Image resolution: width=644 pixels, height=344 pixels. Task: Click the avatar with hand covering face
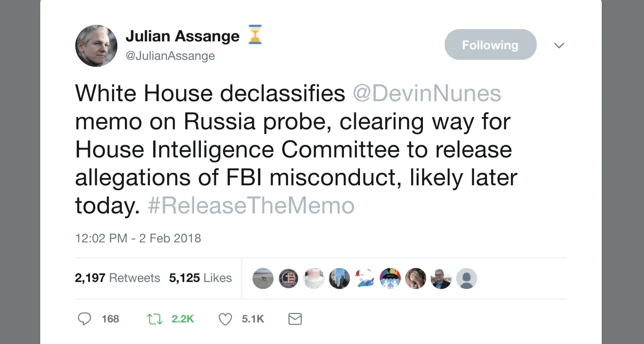pos(415,279)
